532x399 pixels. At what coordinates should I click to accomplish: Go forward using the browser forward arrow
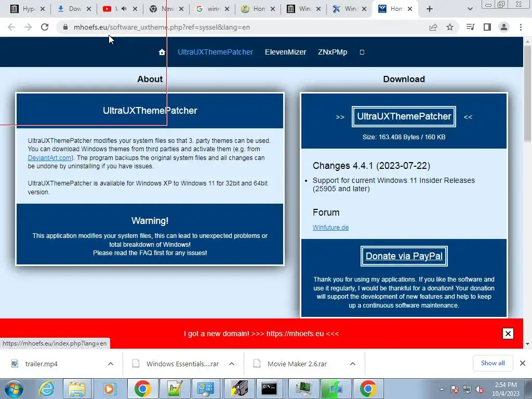point(28,27)
